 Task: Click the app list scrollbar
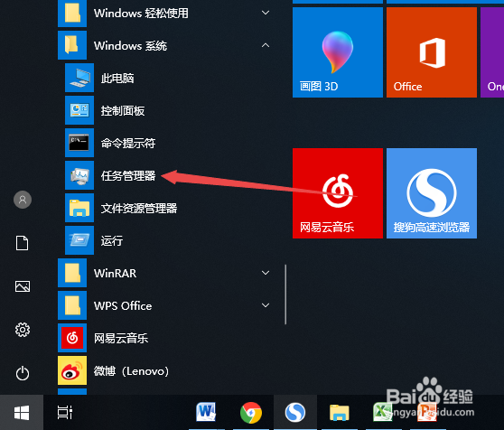(x=285, y=294)
